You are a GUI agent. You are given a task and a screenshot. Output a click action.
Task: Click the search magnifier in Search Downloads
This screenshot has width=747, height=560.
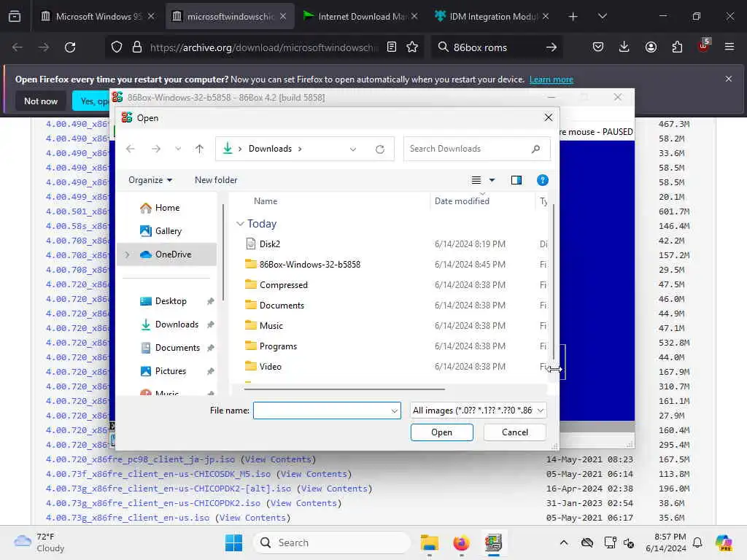[536, 149]
